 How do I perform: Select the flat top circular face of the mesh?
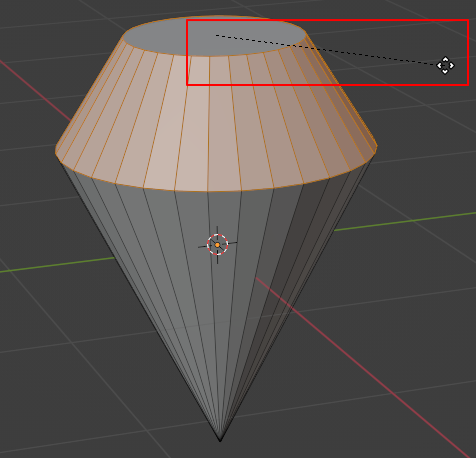click(x=215, y=36)
